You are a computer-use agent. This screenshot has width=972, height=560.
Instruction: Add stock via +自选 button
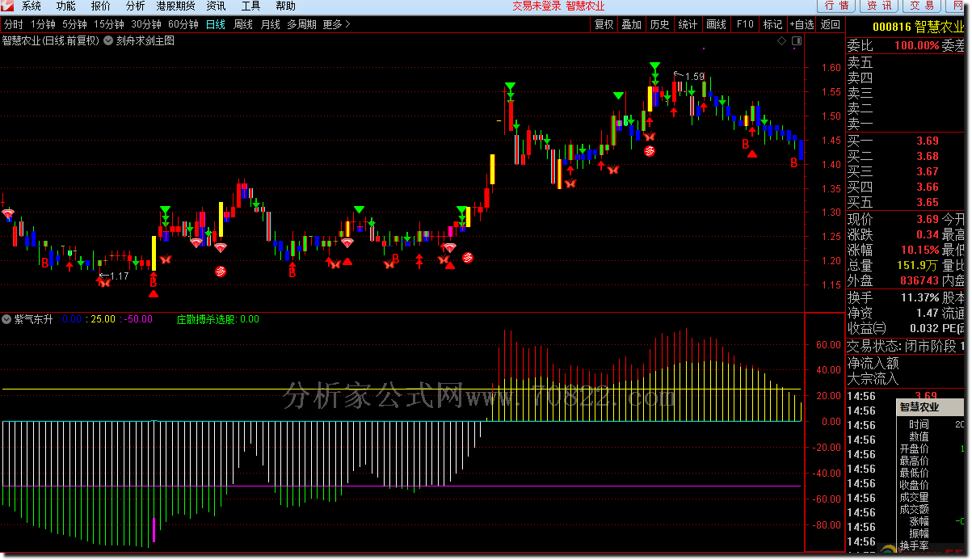[802, 24]
